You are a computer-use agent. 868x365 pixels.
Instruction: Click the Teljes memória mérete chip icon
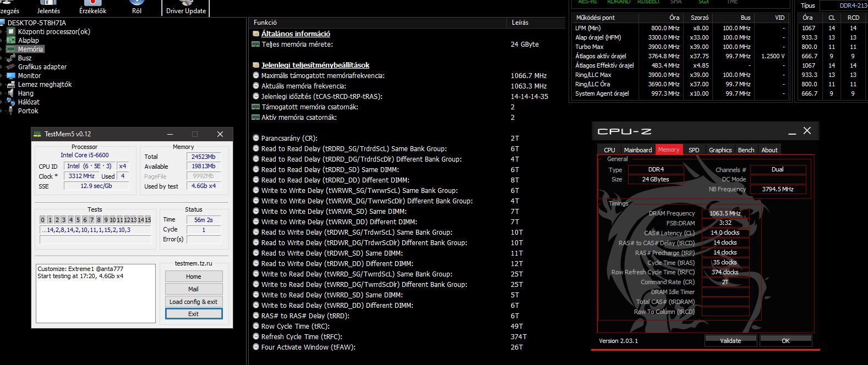click(x=255, y=44)
